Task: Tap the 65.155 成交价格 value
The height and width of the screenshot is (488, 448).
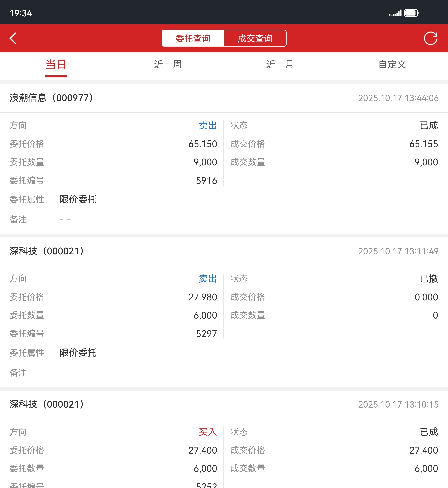Action: [x=423, y=144]
